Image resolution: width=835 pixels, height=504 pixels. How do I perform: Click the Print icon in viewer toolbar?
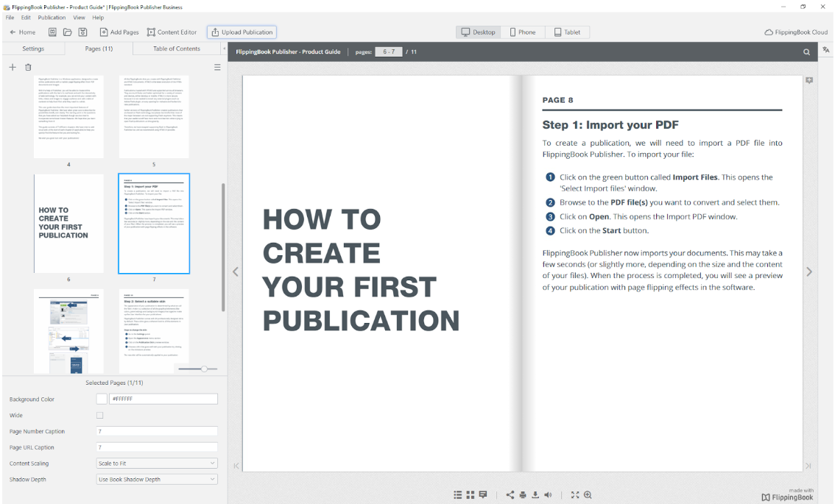pyautogui.click(x=523, y=495)
